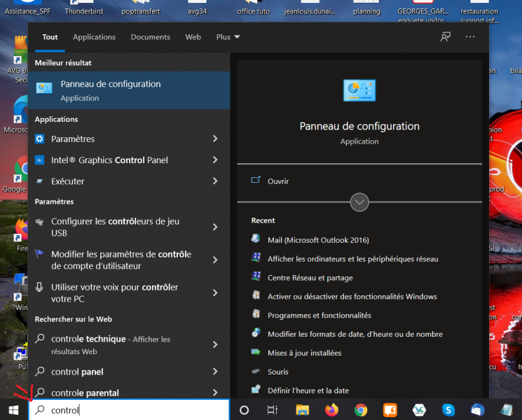Open planning desktop shortcut

tap(366, 8)
